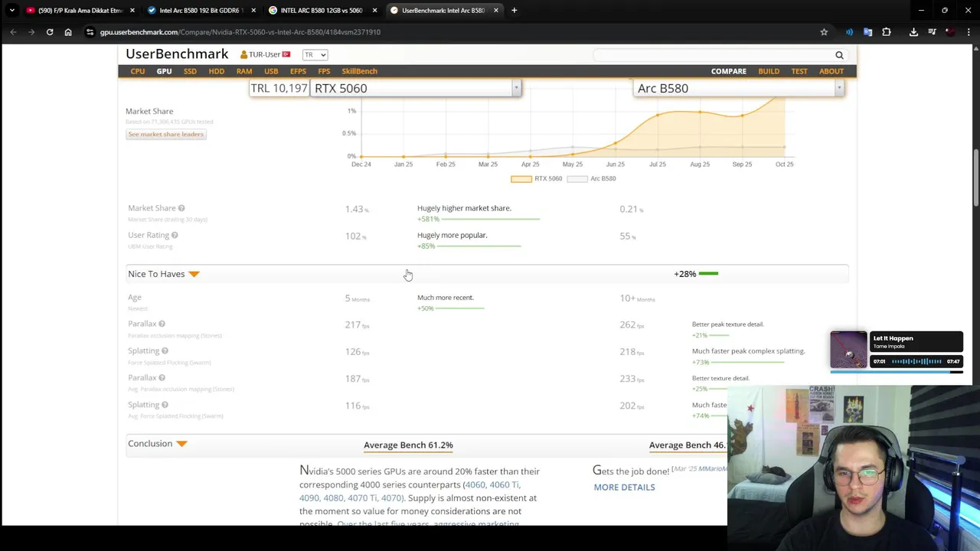Seek in Let It Happen playback bar

(x=896, y=372)
